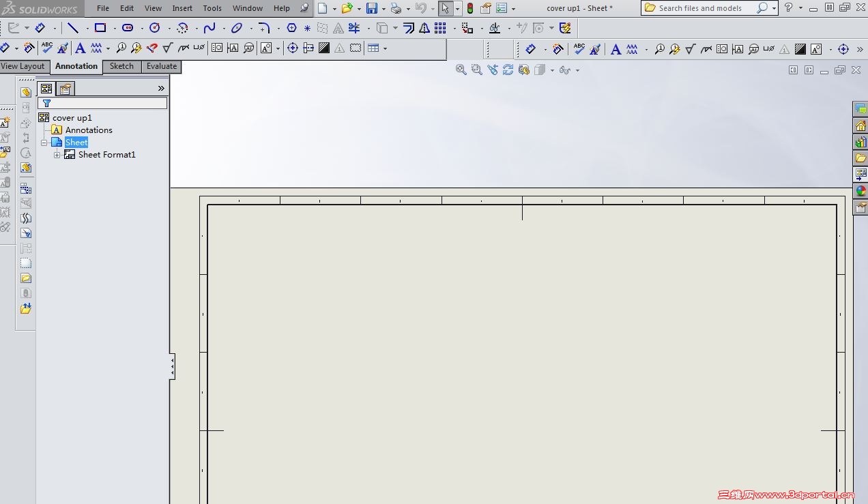The image size is (868, 504).
Task: Click the red Magnetic Line icon
Action: pyautogui.click(x=151, y=48)
